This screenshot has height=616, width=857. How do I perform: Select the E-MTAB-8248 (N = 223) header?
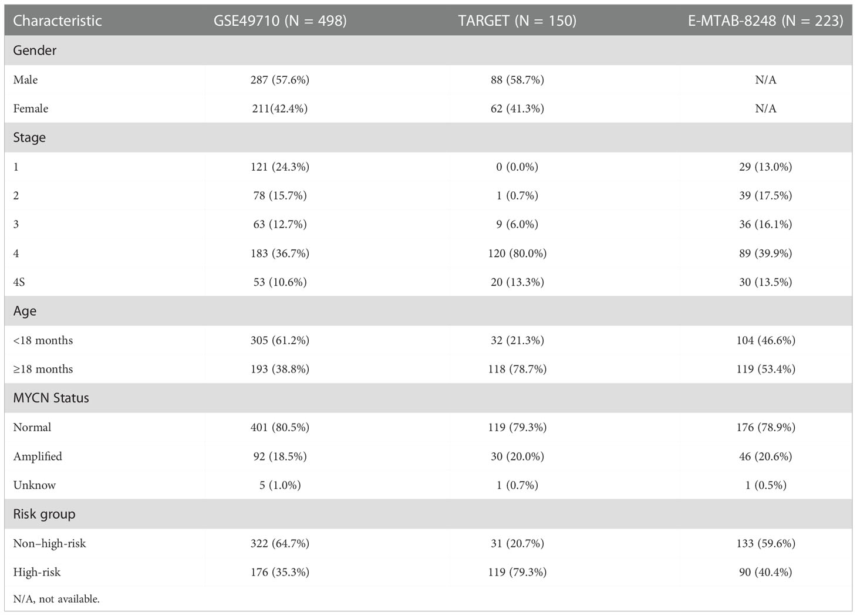pyautogui.click(x=765, y=21)
